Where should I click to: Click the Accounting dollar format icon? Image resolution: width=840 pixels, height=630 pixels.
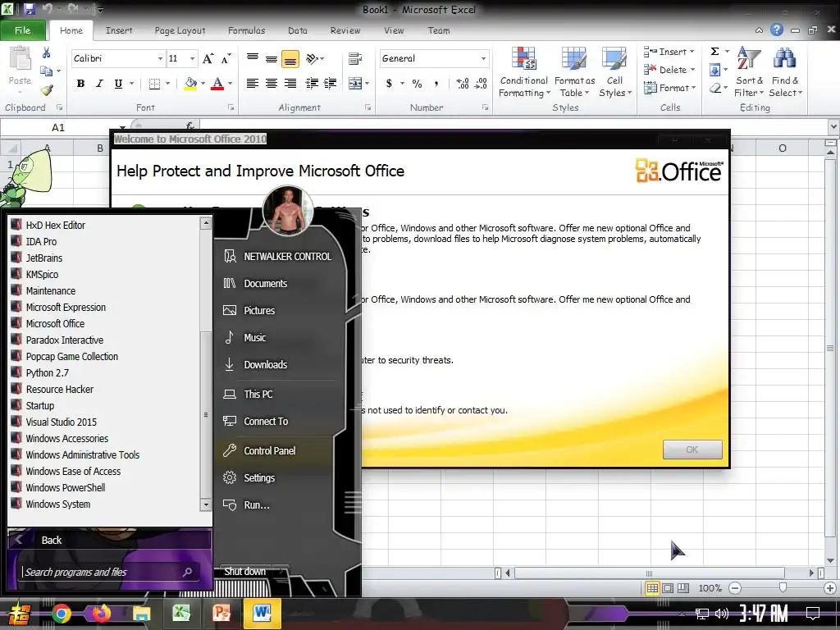point(390,83)
